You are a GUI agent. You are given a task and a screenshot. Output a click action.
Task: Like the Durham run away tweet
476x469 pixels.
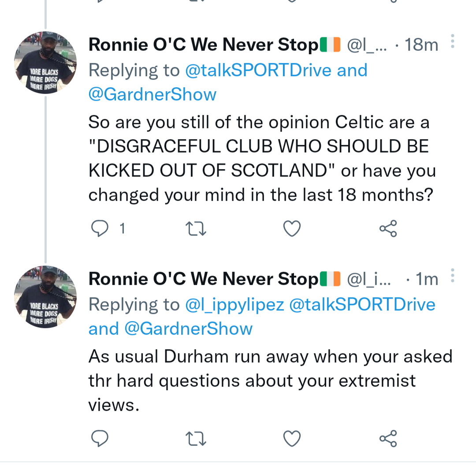coord(292,438)
